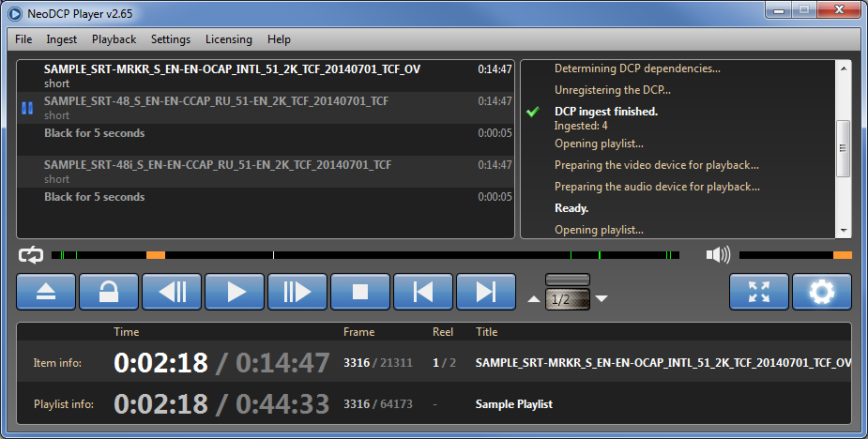Click the log panel scrollbar thumb
Screen dimensions: 868x439
pyautogui.click(x=843, y=148)
